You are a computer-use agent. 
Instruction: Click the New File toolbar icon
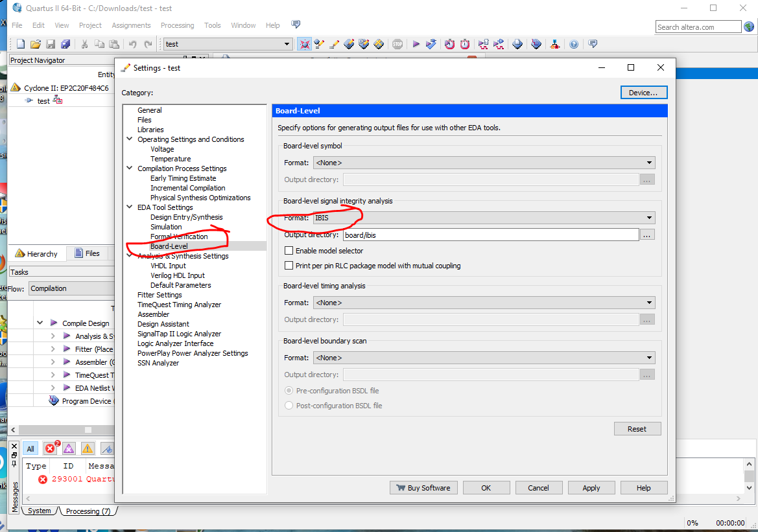click(21, 44)
